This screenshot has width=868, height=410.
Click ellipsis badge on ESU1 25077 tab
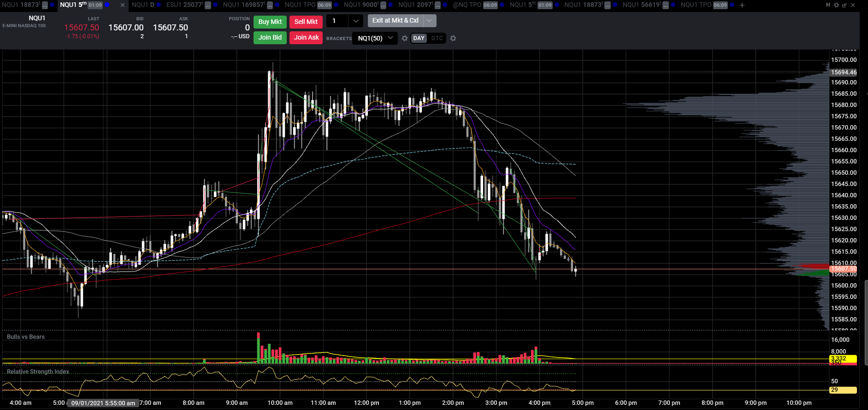click(x=208, y=5)
